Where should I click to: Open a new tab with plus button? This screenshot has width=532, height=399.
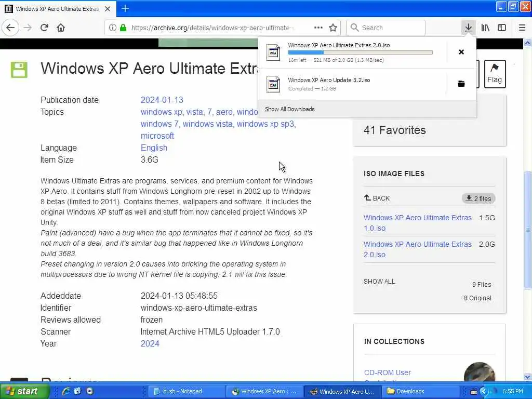click(125, 8)
